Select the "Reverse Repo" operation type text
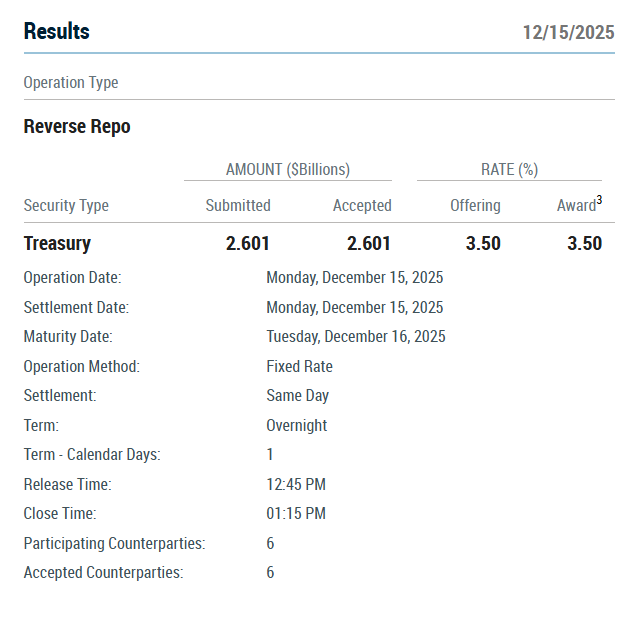The image size is (633, 617). coord(77,126)
